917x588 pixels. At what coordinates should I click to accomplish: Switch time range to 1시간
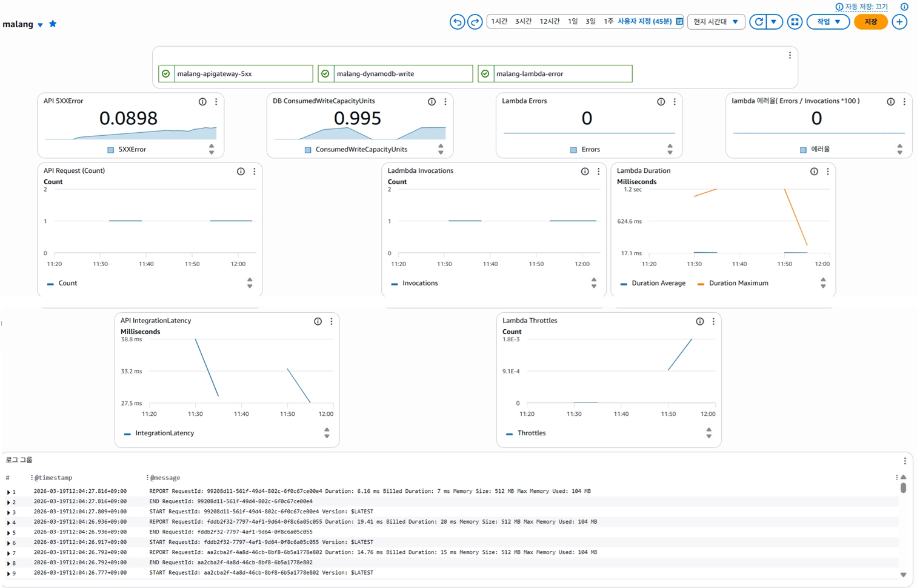499,21
